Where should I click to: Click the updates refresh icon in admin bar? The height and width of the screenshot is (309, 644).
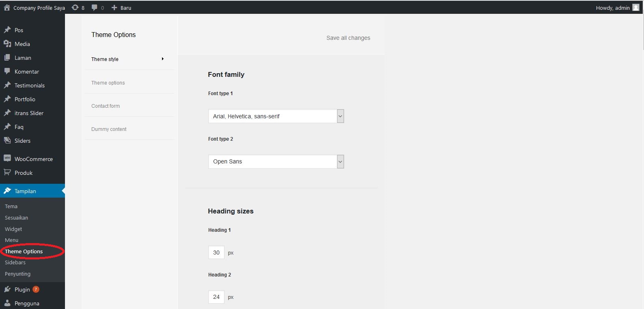(x=75, y=7)
